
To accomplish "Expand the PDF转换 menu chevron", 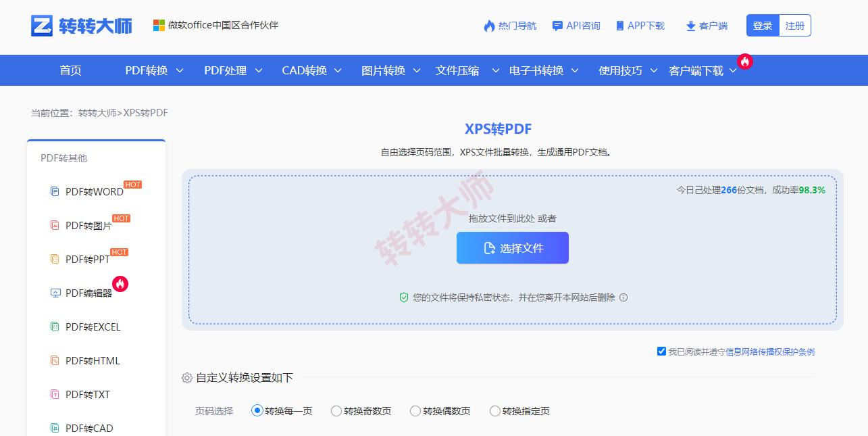I will [180, 70].
